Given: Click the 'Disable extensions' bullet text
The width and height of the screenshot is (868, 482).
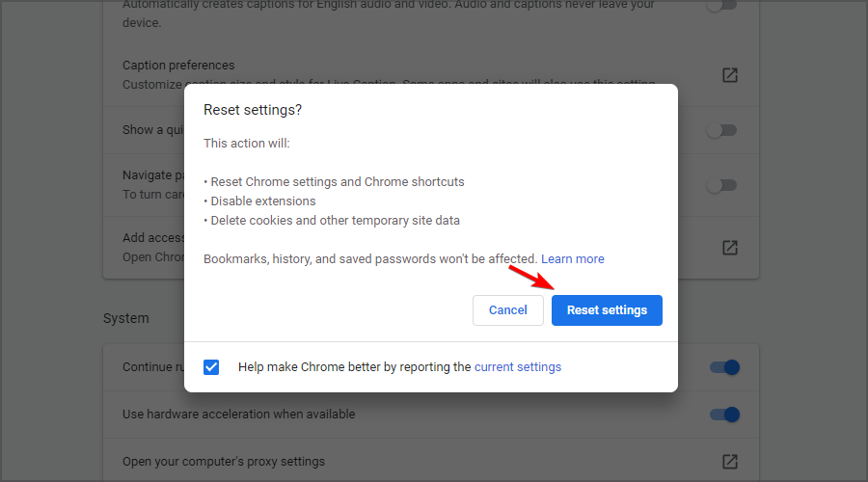Looking at the screenshot, I should (x=263, y=201).
